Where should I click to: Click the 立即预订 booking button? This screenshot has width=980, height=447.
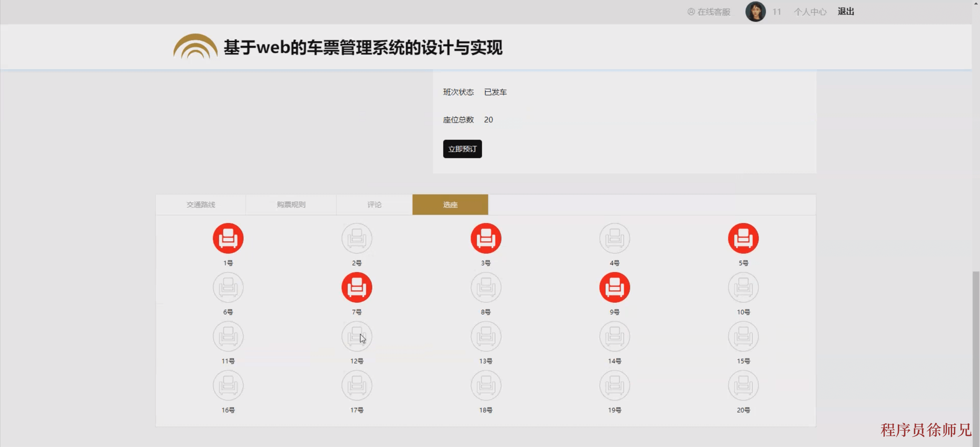[462, 149]
